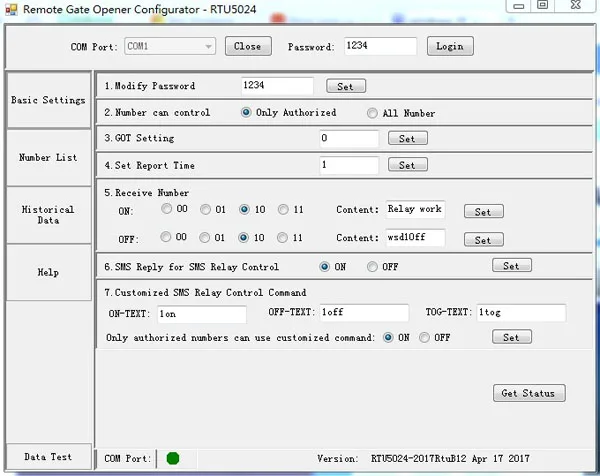Switch to the Data Test tab
600x476 pixels.
49,456
